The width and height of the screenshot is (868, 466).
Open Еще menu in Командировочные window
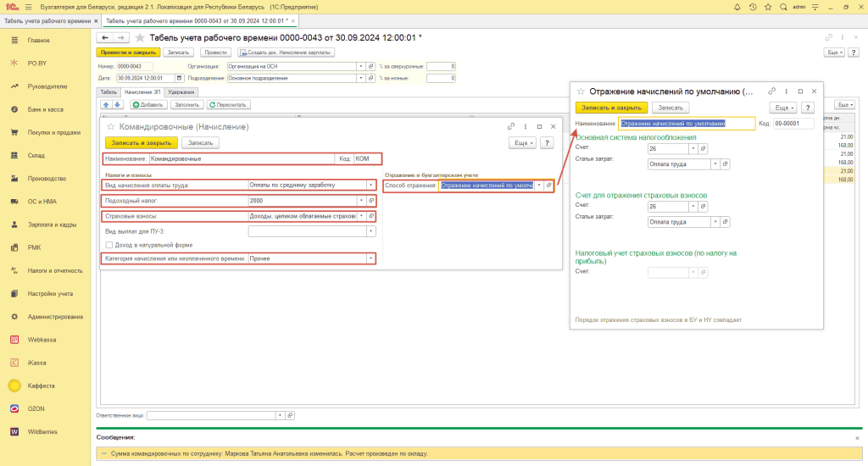point(524,143)
